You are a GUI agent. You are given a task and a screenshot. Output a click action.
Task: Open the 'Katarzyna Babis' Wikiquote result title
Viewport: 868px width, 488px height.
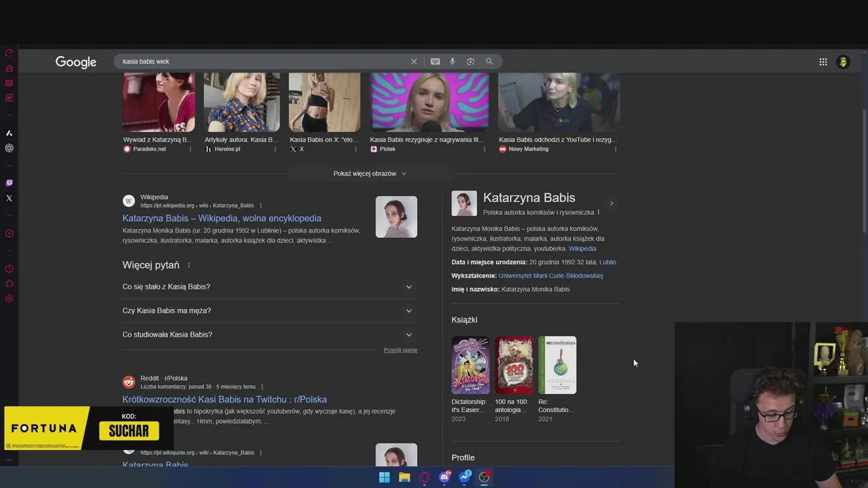click(x=155, y=465)
